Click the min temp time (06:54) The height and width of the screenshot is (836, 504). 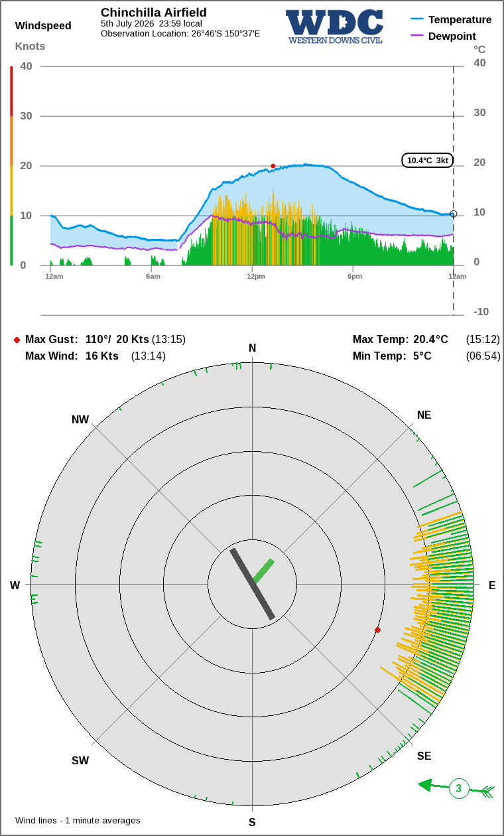point(483,356)
